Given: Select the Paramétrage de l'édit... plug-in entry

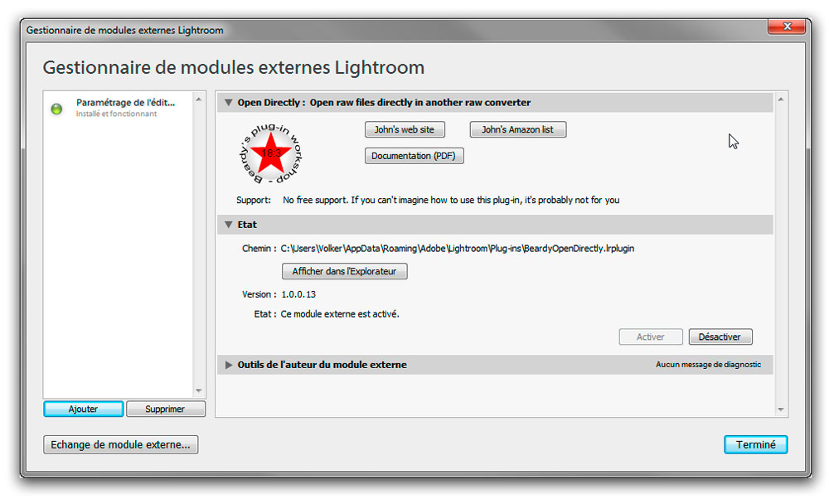Looking at the screenshot, I should tap(119, 108).
